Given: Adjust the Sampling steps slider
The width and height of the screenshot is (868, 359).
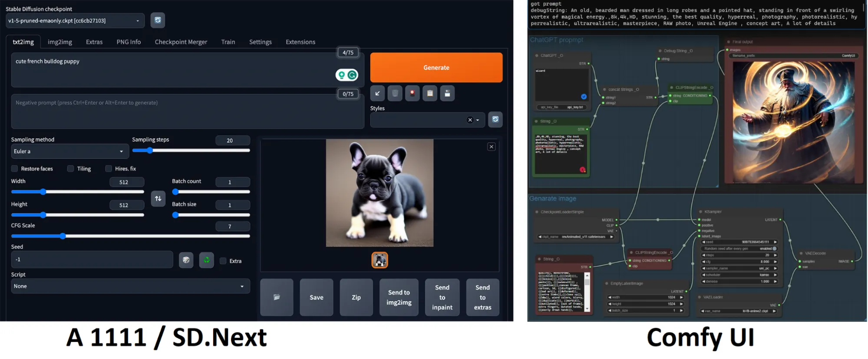Looking at the screenshot, I should [x=191, y=150].
